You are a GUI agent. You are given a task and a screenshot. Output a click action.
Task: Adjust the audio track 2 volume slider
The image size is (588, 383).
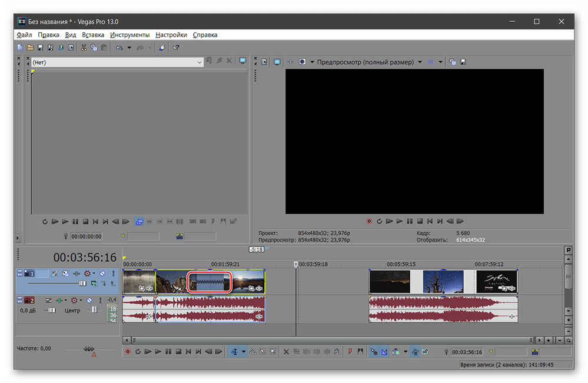click(52, 310)
